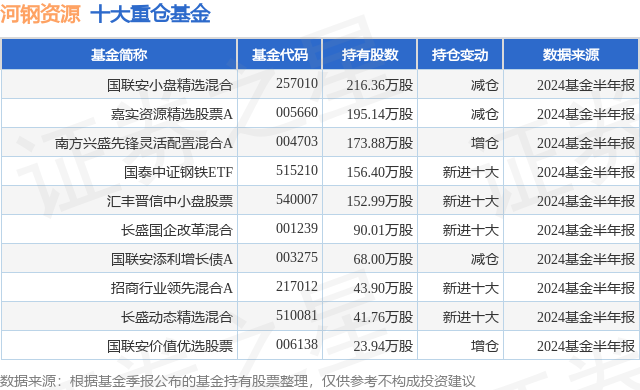
Task: Select fund code 006138
Action: (x=297, y=344)
